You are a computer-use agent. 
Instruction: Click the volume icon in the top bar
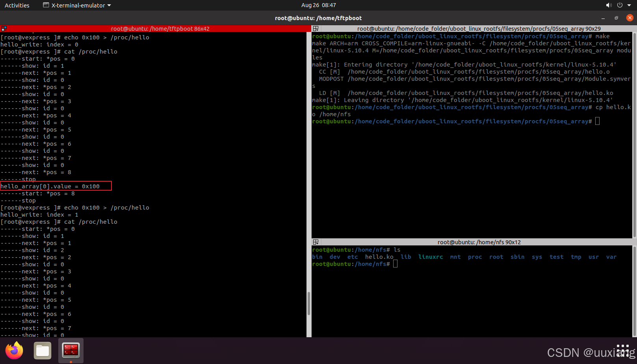point(609,5)
